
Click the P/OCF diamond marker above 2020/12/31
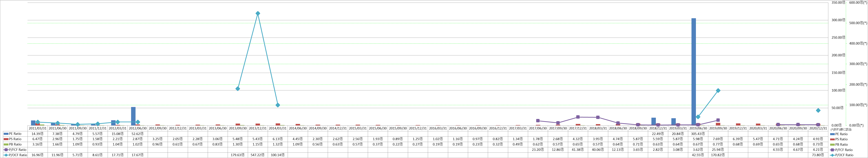(x=818, y=110)
